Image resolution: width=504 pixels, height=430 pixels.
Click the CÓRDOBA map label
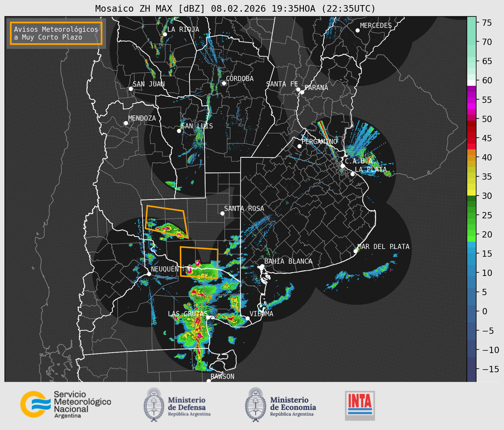pos(240,78)
